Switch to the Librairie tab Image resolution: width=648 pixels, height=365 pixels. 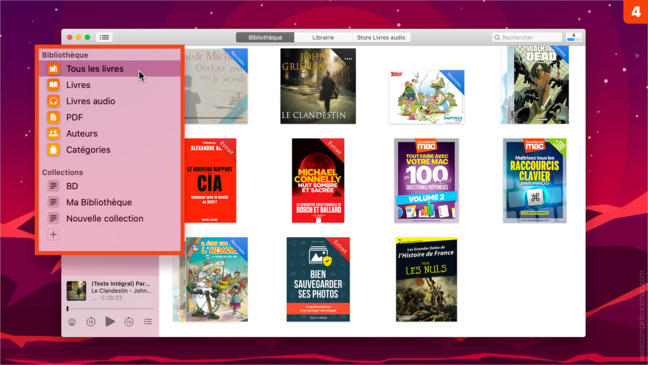pyautogui.click(x=323, y=37)
